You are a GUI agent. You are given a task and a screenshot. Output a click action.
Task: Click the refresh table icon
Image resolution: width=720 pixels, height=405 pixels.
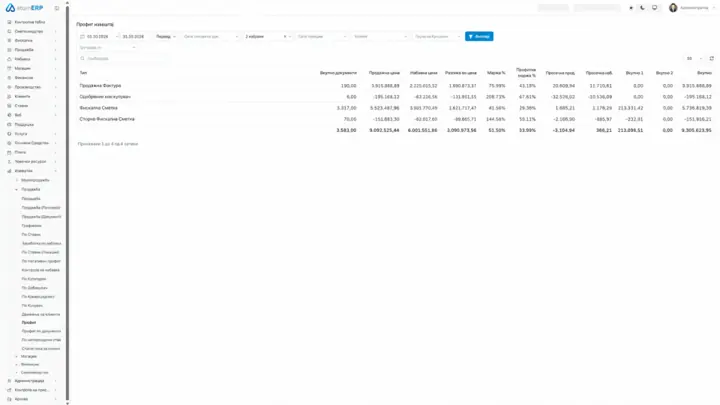712,58
